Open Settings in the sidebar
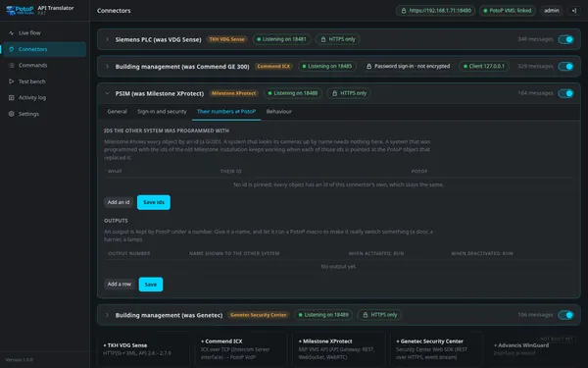This screenshot has height=368, width=588. tap(44, 114)
